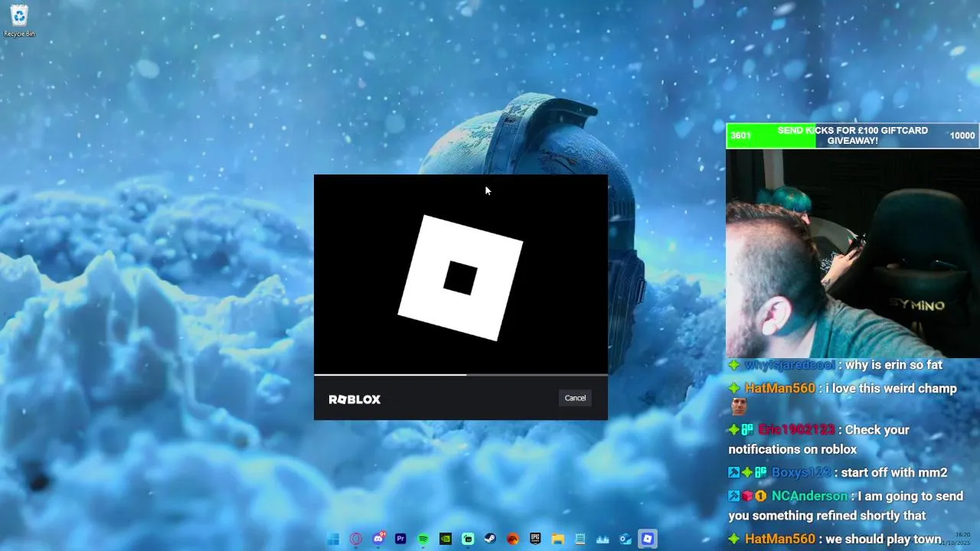Viewport: 980px width, 551px height.
Task: Launch Adobe Premiere Pro from taskbar
Action: point(400,539)
